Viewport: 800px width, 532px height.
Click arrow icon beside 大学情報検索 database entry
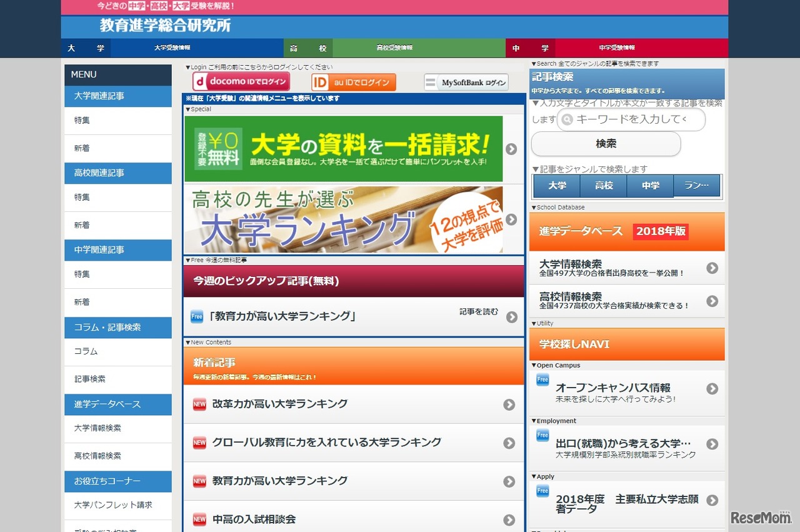[712, 268]
